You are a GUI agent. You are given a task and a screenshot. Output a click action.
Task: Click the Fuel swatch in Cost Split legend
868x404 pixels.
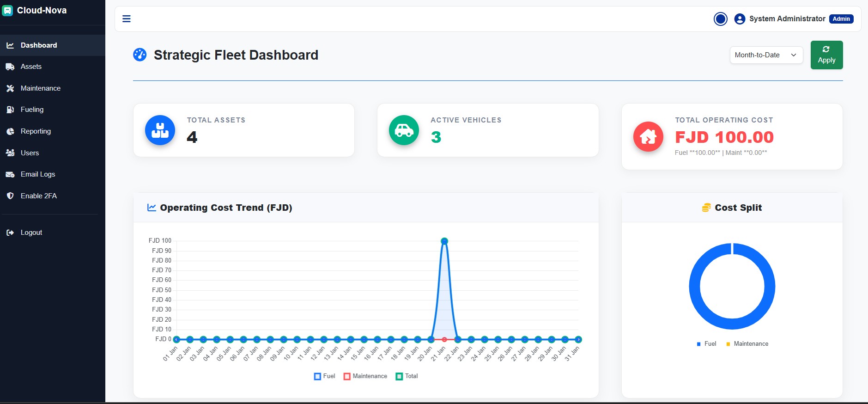click(699, 344)
